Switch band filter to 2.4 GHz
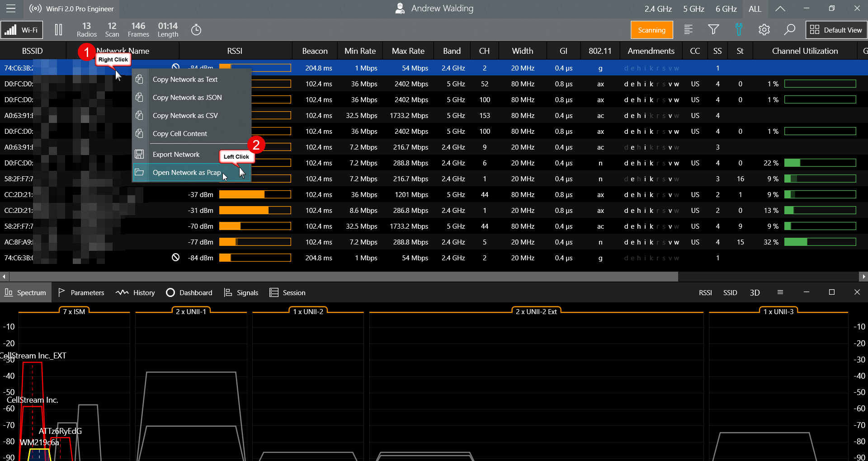868x461 pixels. click(658, 9)
